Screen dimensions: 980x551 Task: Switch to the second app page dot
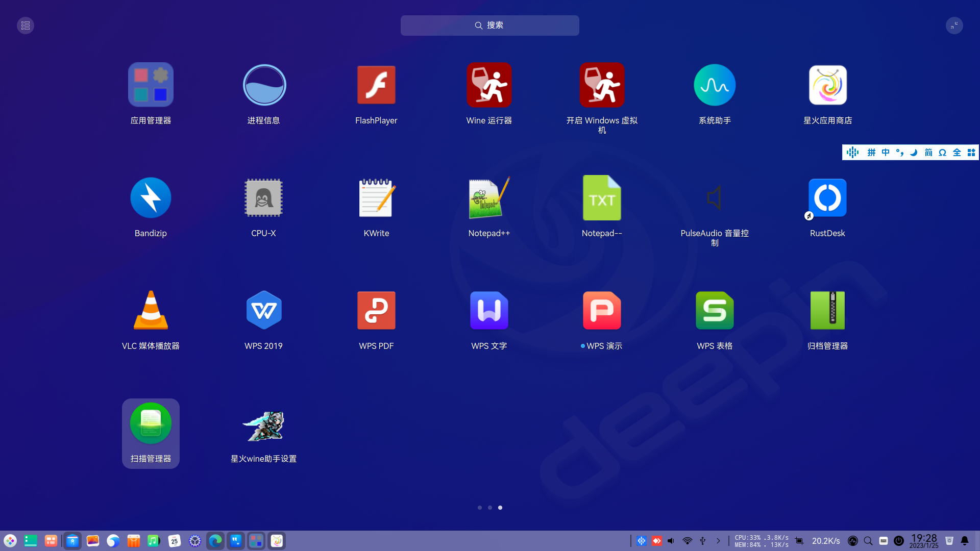coord(490,507)
